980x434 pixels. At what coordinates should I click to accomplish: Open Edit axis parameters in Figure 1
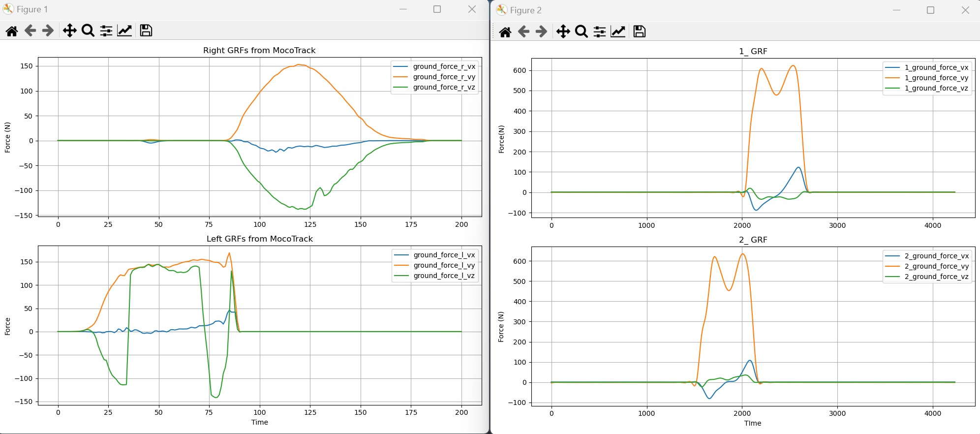click(124, 31)
